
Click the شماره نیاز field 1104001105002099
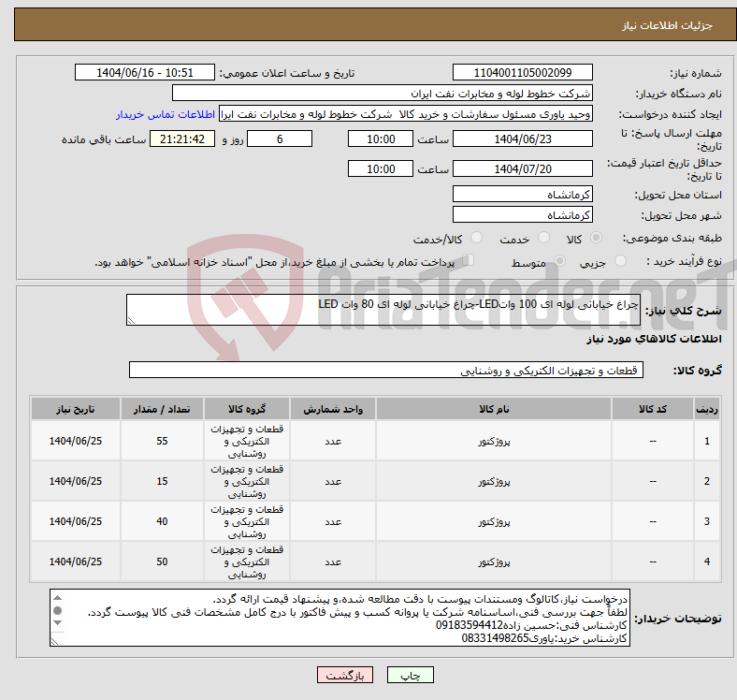click(x=522, y=72)
